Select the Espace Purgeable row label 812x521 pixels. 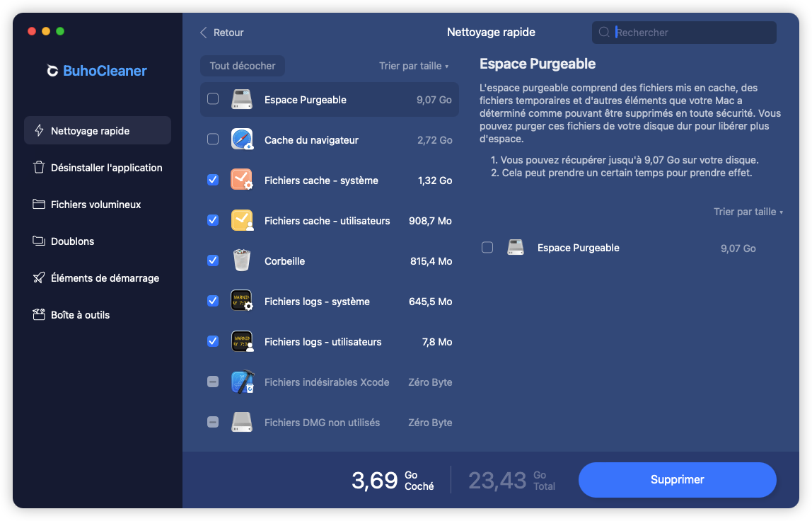(x=306, y=100)
